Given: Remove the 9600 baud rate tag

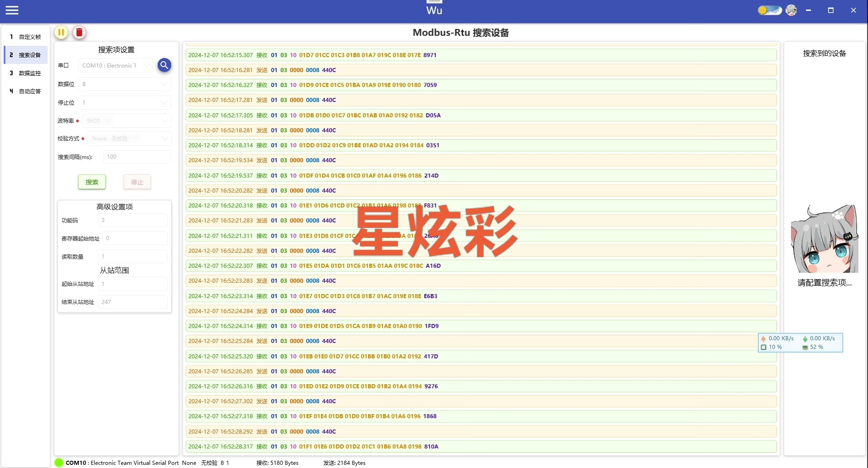Looking at the screenshot, I should [108, 121].
